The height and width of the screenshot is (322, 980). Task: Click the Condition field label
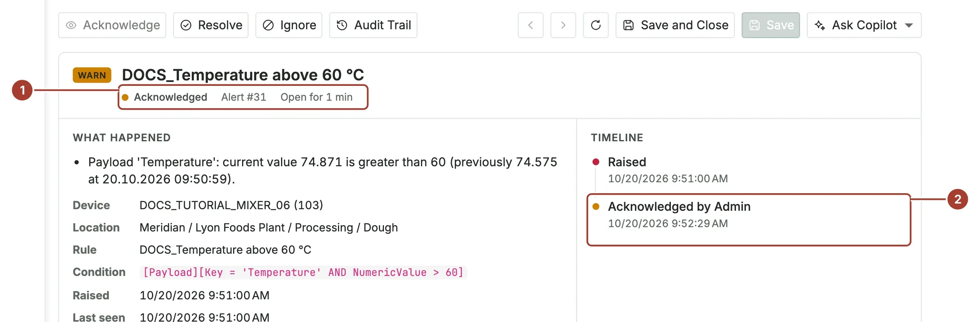point(99,272)
